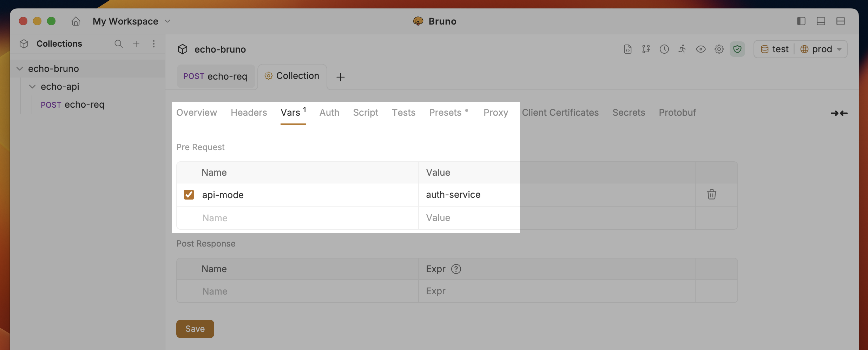Select the POST echo-req request tab

215,76
